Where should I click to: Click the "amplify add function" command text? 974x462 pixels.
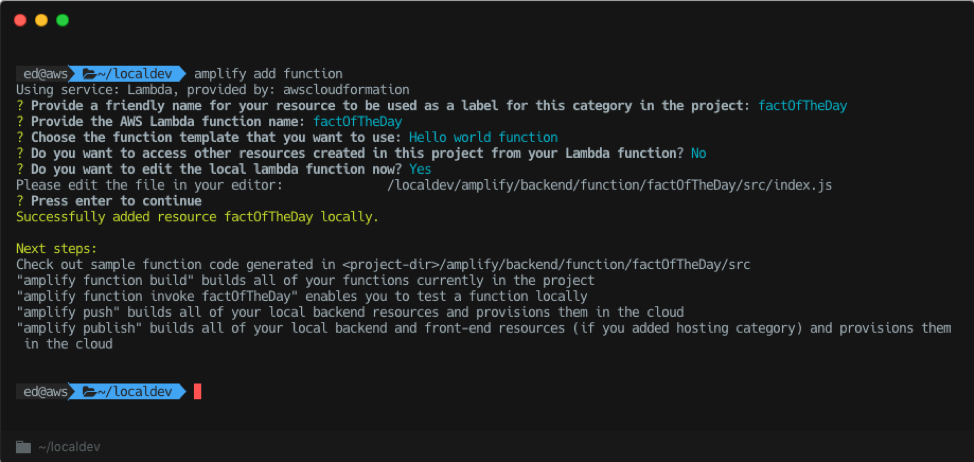click(x=268, y=74)
